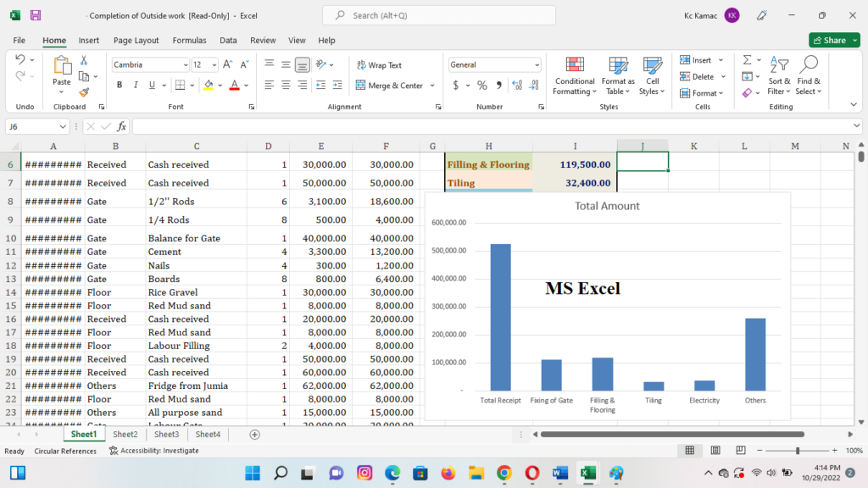Open the Cambria font name dropdown
This screenshot has width=868, height=488.
tap(185, 65)
